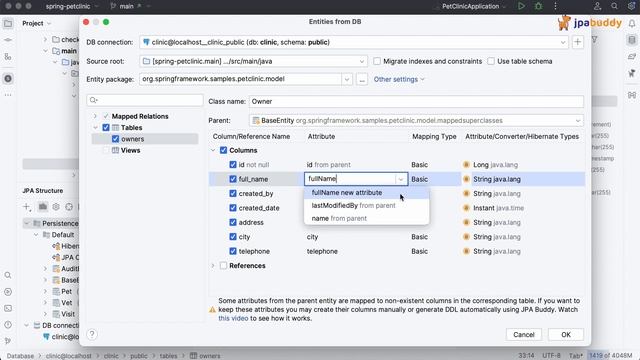
Task: Click the warning triangle icon
Action: 212,310
